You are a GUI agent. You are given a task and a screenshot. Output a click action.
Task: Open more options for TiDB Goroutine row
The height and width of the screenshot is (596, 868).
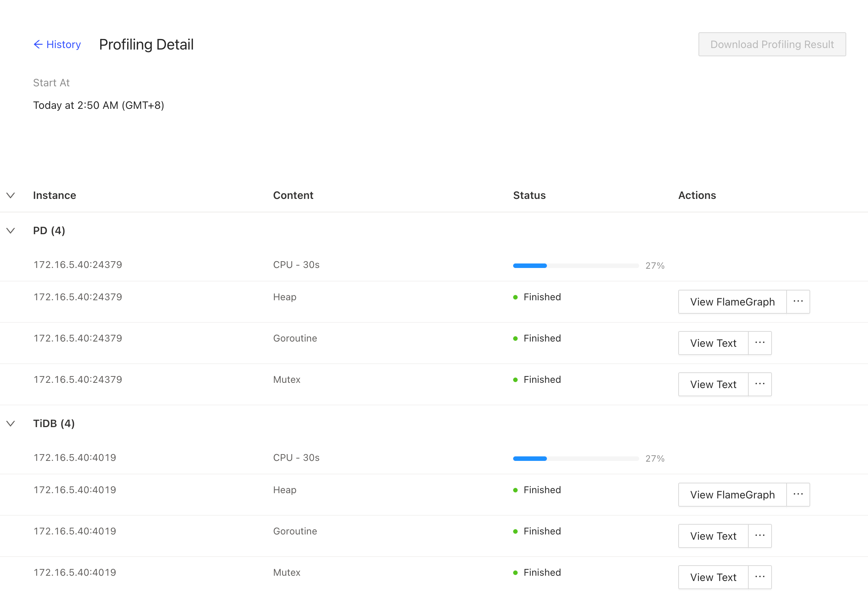tap(760, 536)
